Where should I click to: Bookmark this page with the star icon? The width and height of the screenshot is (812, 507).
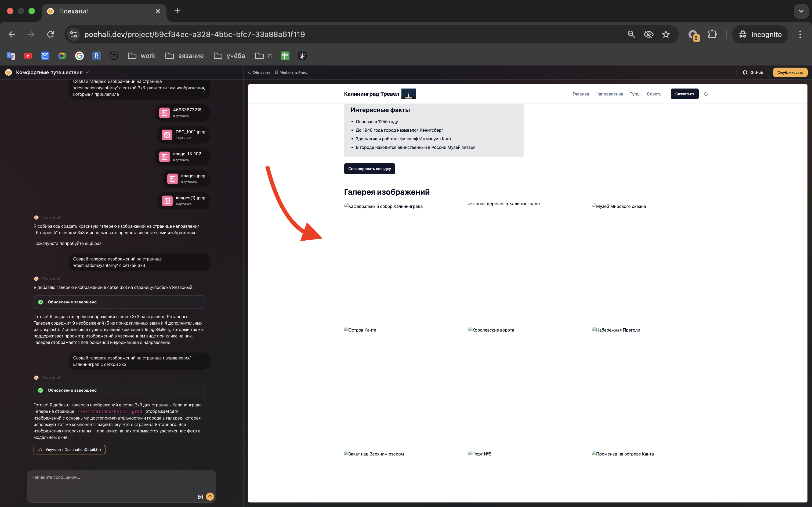666,34
